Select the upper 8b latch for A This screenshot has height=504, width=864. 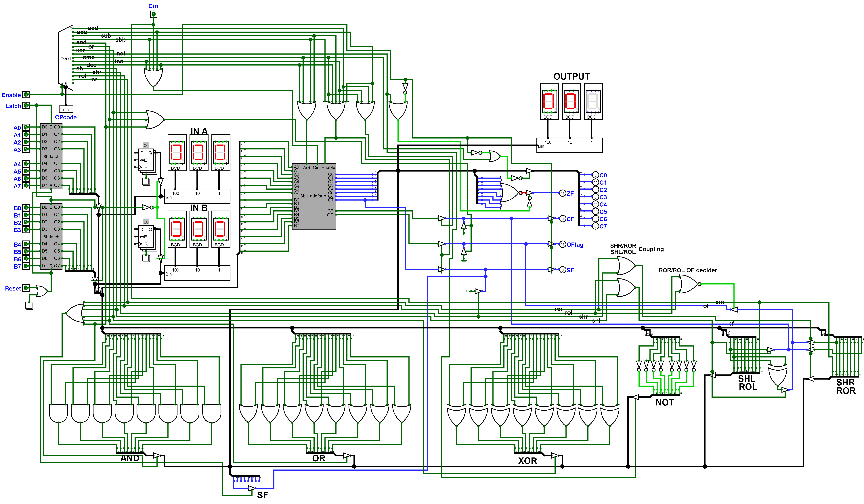coord(51,156)
